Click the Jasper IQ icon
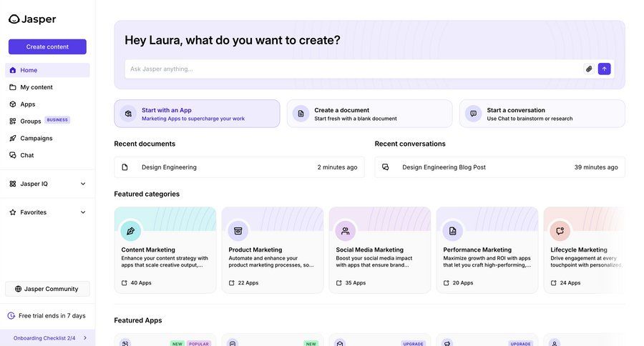Viewport: 644px width, 346px height. 13,184
